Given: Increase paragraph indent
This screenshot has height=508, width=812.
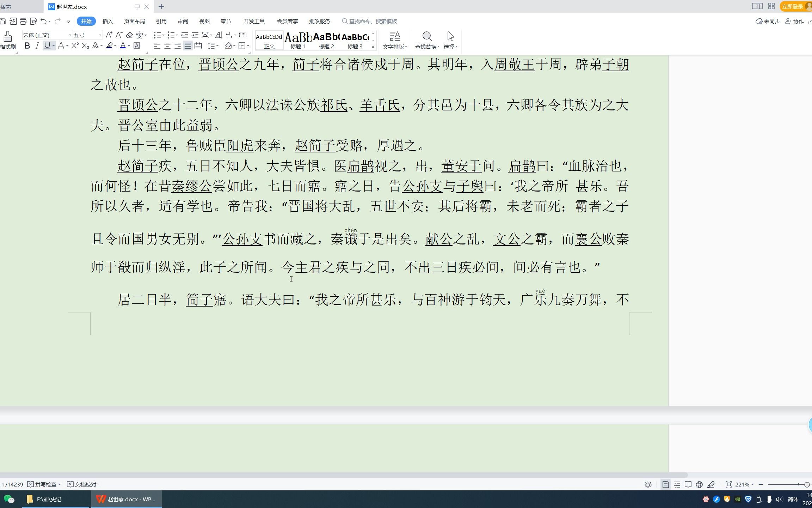Looking at the screenshot, I should pyautogui.click(x=195, y=35).
